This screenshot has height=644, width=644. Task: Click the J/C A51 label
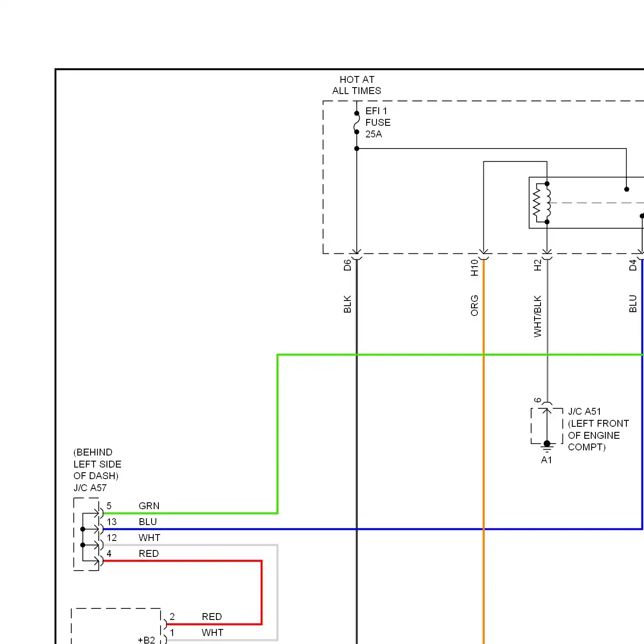pyautogui.click(x=584, y=411)
